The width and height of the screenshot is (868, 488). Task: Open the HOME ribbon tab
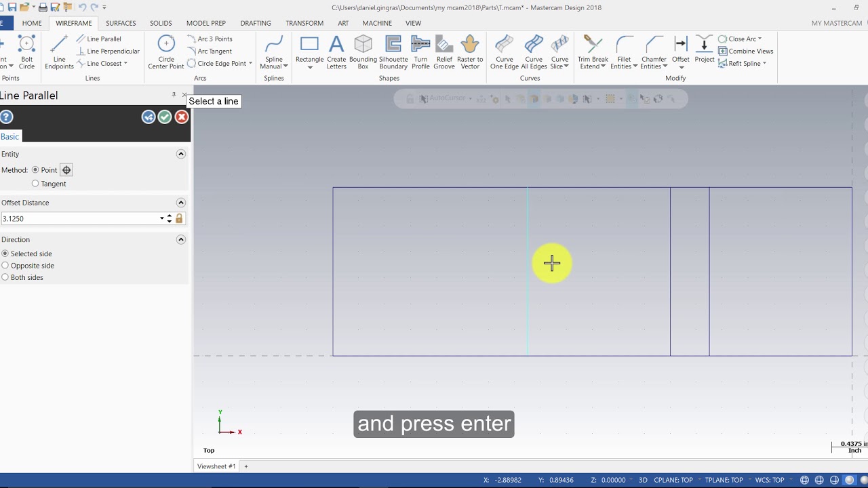pyautogui.click(x=32, y=23)
